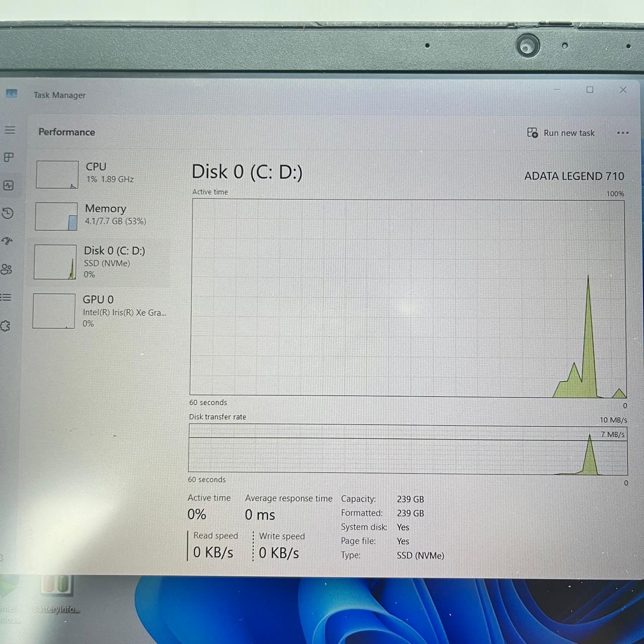
Task: Select the BatteryInfo desktop shortcut
Action: pos(56,594)
